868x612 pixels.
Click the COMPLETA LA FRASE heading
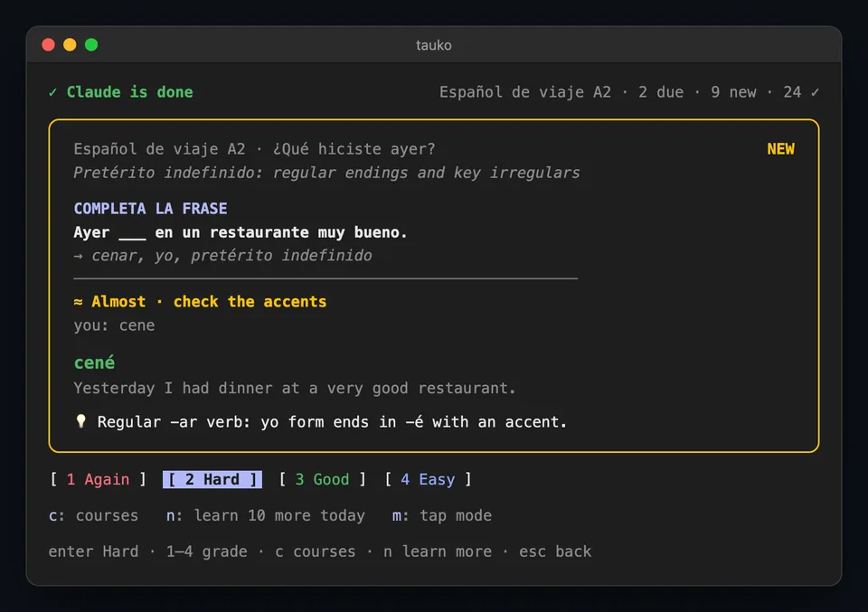click(x=151, y=209)
